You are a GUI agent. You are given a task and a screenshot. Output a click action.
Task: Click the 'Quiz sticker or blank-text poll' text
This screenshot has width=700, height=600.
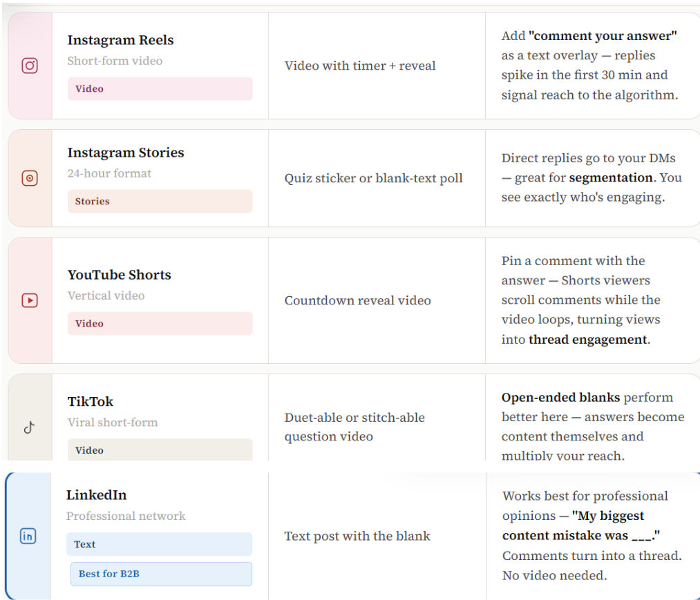click(x=373, y=178)
